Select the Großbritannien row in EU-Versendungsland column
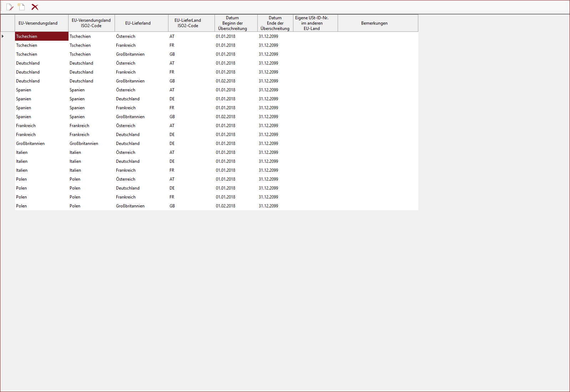This screenshot has width=570, height=392. pos(30,144)
